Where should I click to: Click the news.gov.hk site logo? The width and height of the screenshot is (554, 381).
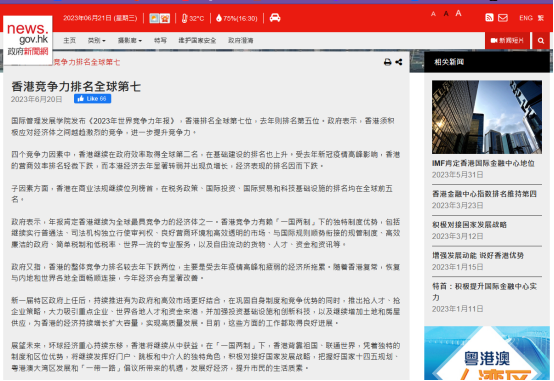[x=28, y=40]
